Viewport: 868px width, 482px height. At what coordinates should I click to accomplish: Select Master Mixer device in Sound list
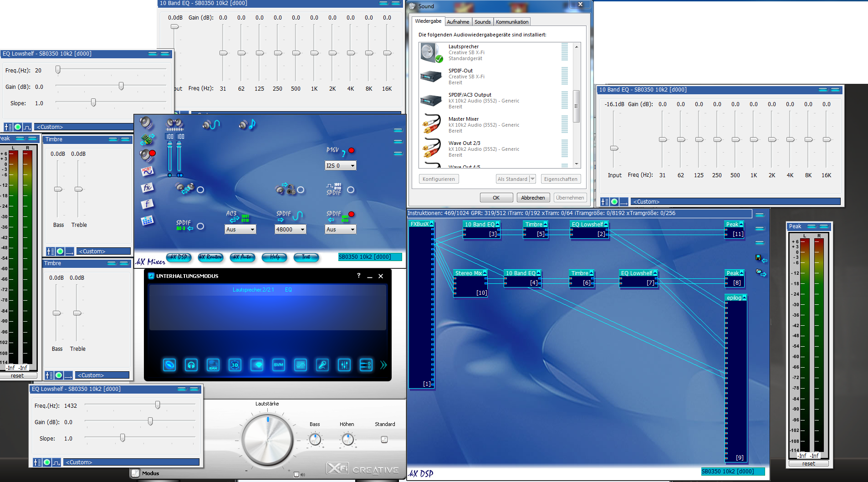tap(494, 125)
